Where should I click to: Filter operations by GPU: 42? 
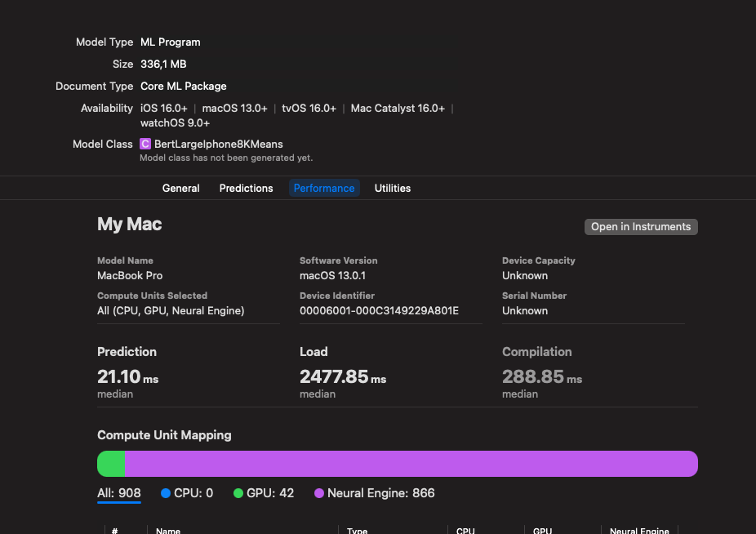(x=269, y=493)
